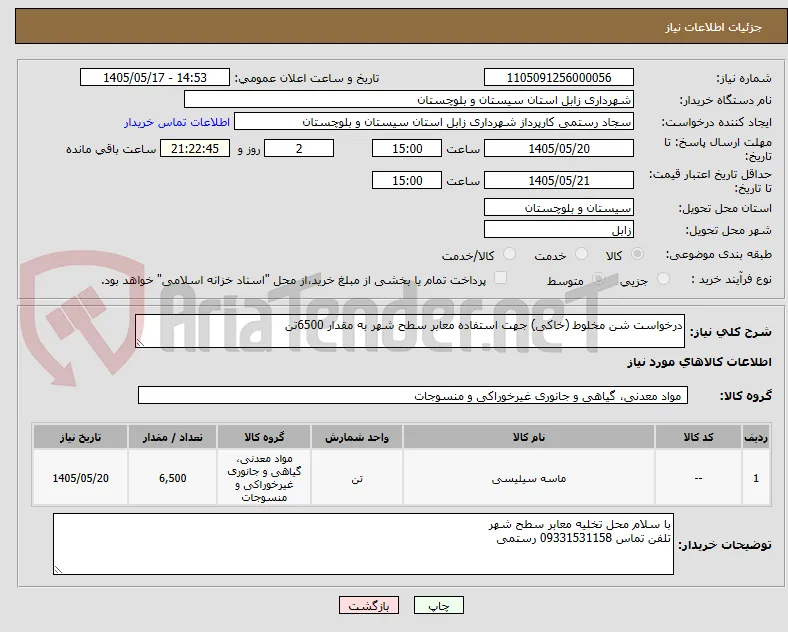Click the request creator name field
This screenshot has height=632, width=788.
(434, 122)
